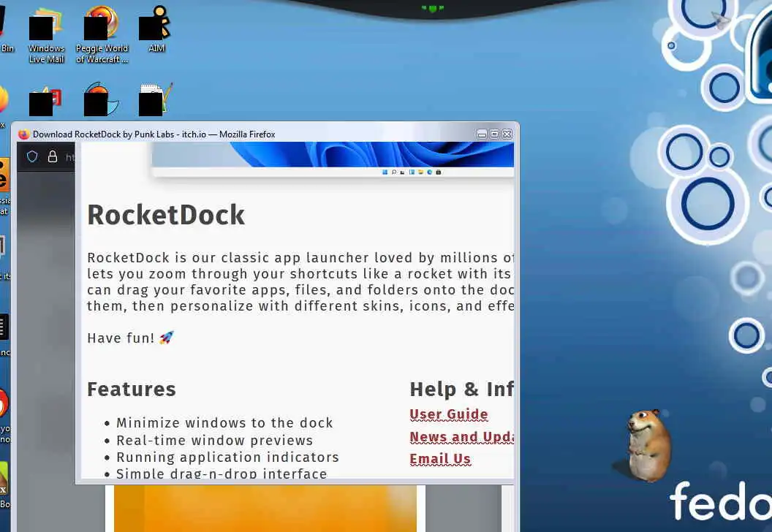Click the rocket emoji after Have fun
The width and height of the screenshot is (772, 532).
167,338
